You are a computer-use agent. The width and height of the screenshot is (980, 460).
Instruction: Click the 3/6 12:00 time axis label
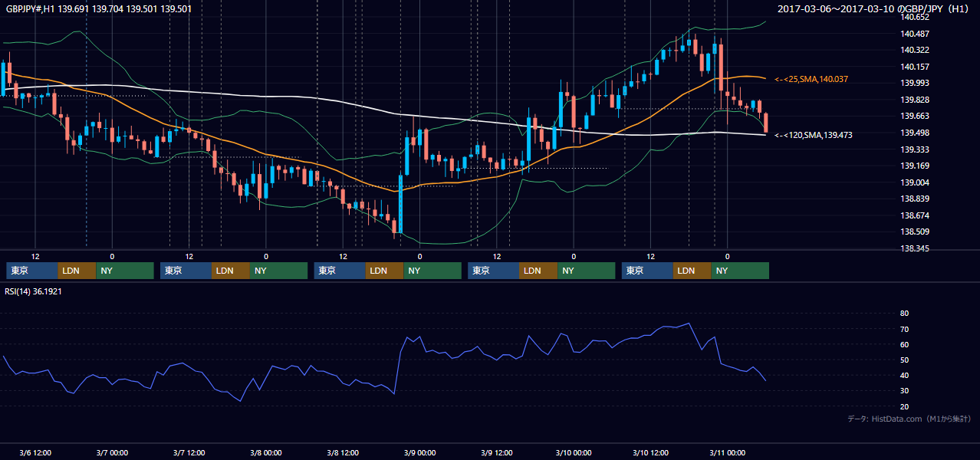click(x=35, y=452)
